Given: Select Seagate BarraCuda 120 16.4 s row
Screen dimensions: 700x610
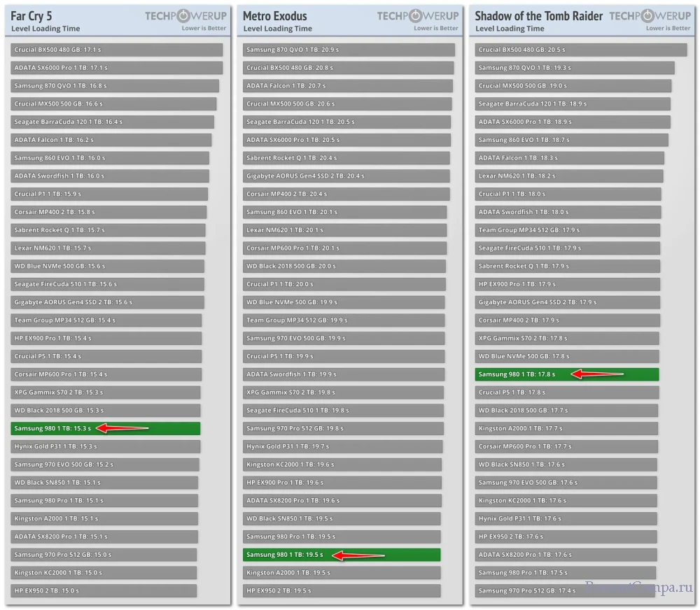Looking at the screenshot, I should (112, 122).
